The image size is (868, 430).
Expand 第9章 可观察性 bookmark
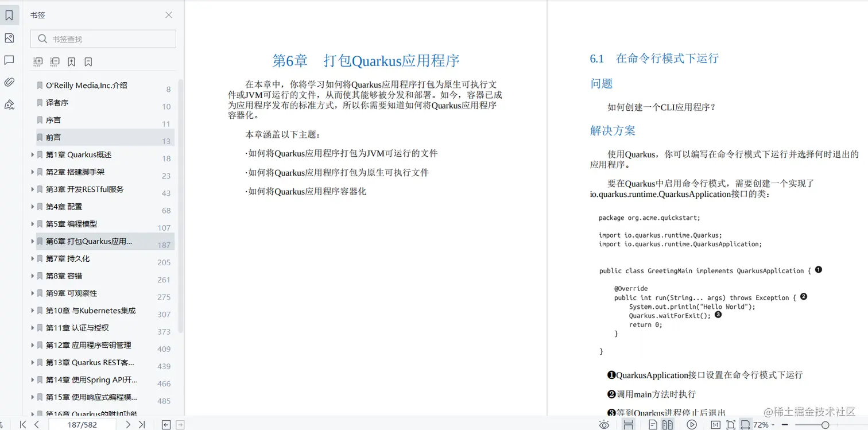click(x=33, y=293)
